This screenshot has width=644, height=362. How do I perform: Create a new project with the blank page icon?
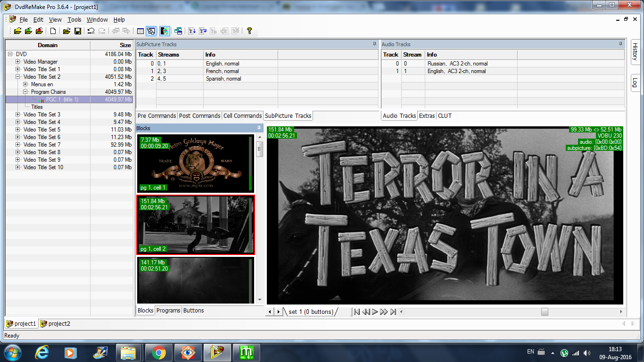click(x=53, y=31)
